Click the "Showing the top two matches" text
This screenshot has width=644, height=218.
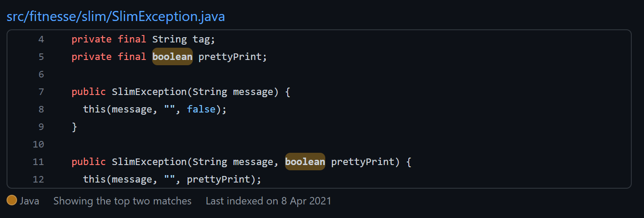click(x=122, y=201)
